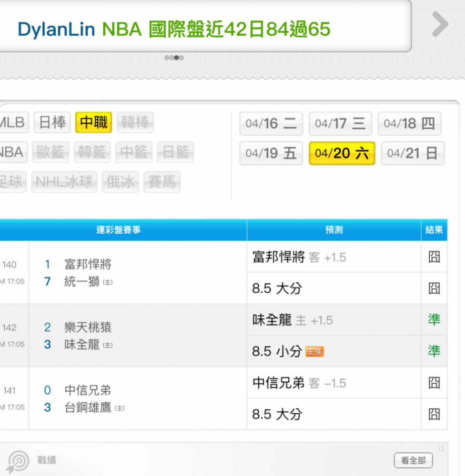Click game number 141
The image size is (465, 476).
[x=10, y=390]
